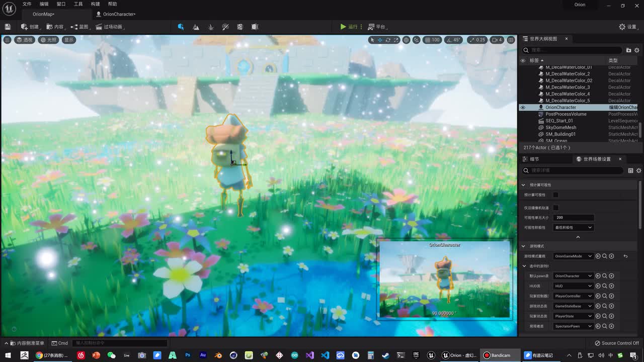Screen dimensions: 644x362
Task: Open World Outliner settings gear
Action: pos(637,50)
